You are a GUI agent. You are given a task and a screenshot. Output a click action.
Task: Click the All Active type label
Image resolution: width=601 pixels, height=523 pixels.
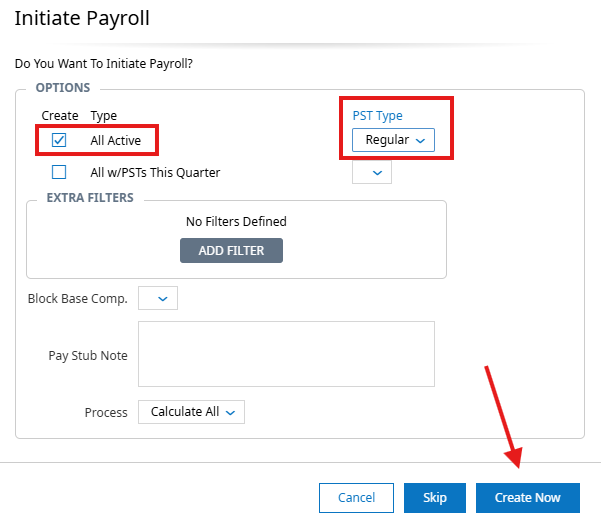(x=122, y=141)
